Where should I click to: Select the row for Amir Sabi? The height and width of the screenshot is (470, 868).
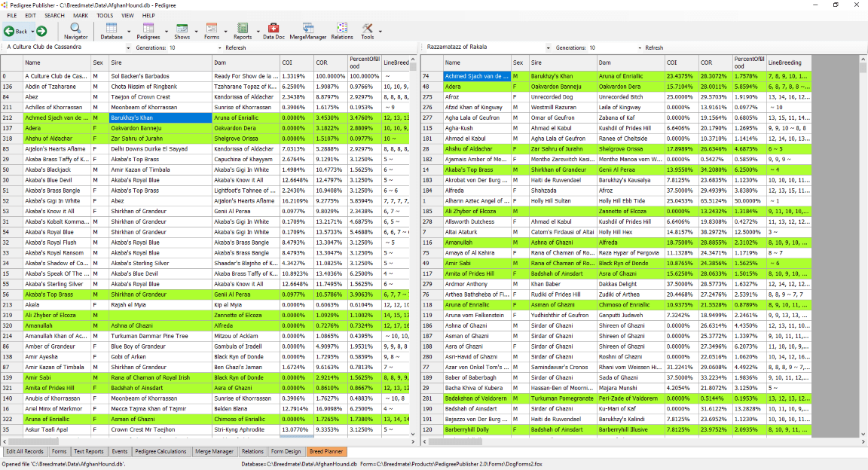(45, 377)
